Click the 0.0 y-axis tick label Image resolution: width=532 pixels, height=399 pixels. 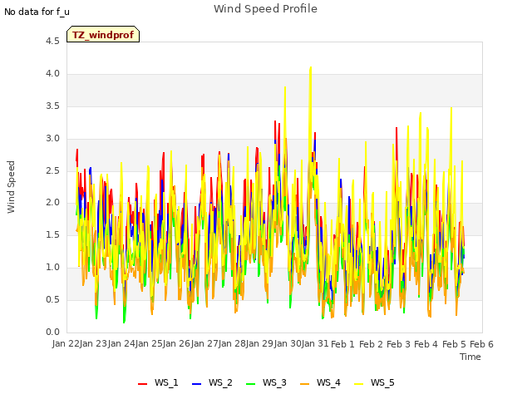(52, 332)
